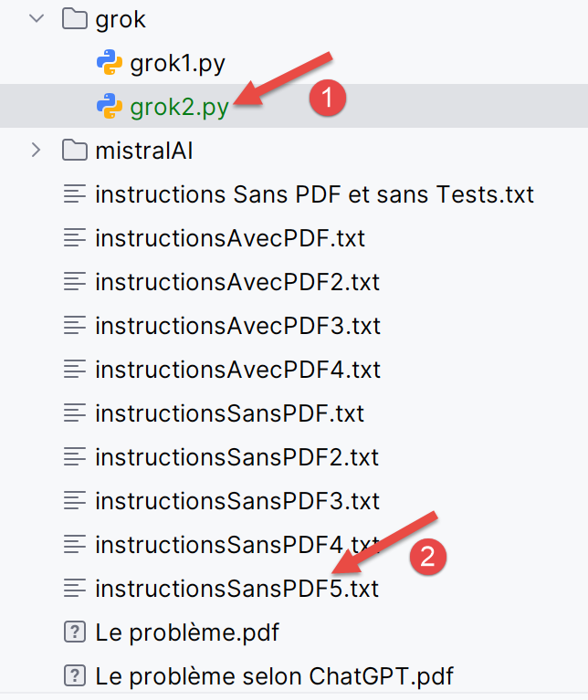Click icon of Le problème selon ChatGPT.pdf
588x700 pixels.
[x=75, y=676]
